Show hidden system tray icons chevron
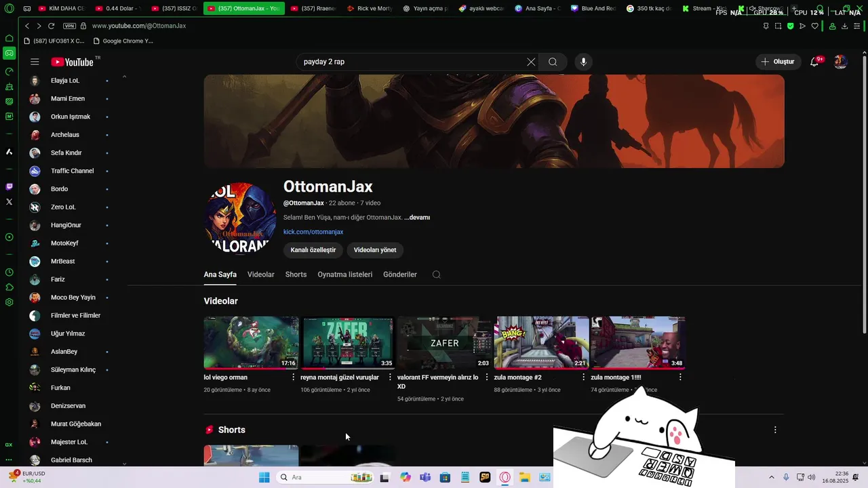The image size is (868, 488). point(771,477)
